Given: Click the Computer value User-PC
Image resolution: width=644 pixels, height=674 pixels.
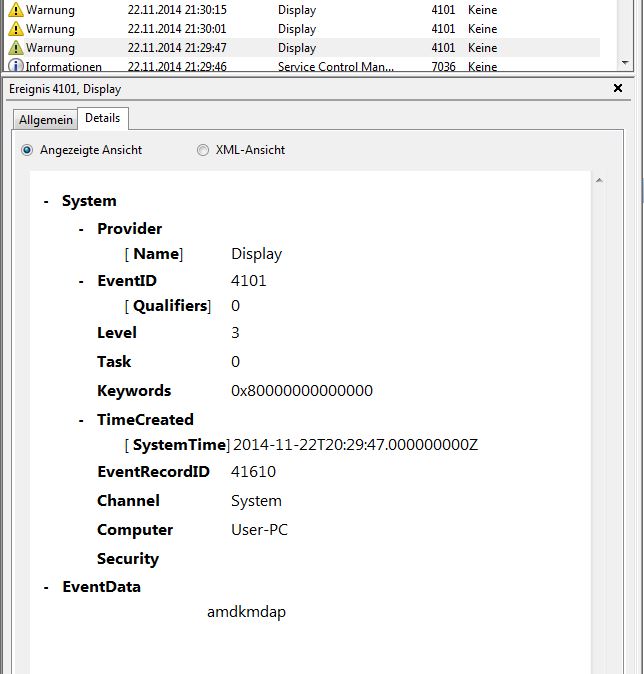Looking at the screenshot, I should 259,530.
